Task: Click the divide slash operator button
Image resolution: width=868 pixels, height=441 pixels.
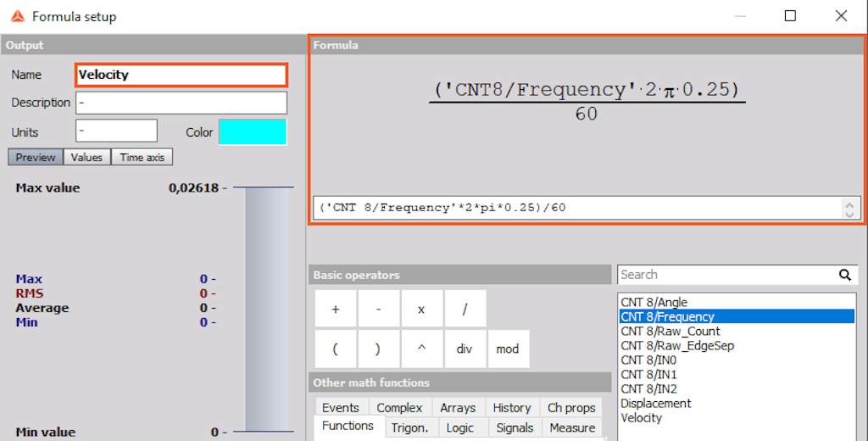Action: pos(465,309)
